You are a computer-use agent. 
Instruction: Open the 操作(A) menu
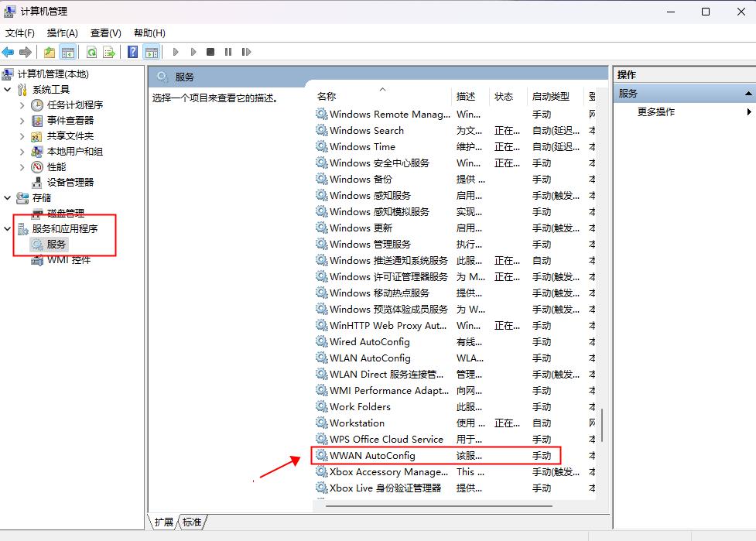click(x=62, y=33)
